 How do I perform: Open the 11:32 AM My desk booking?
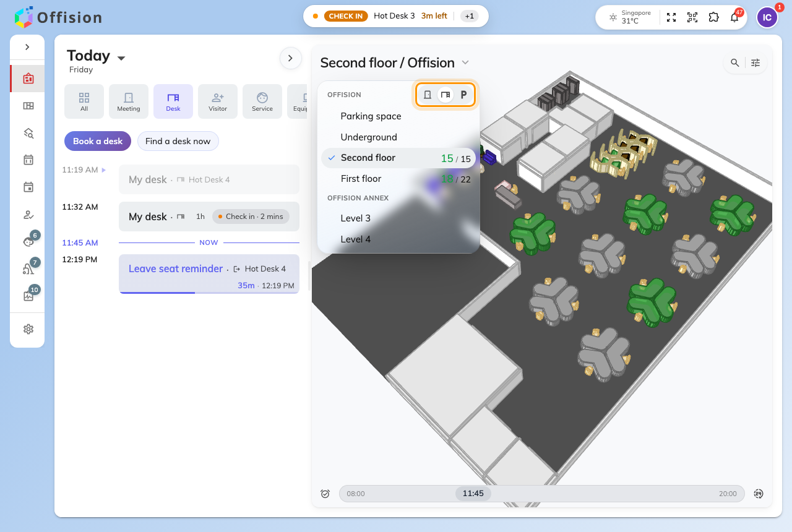point(209,217)
